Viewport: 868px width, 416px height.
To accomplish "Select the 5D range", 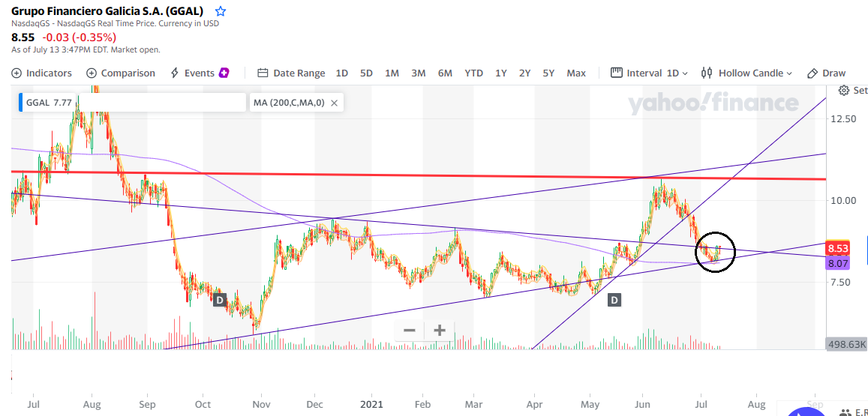I will [366, 73].
